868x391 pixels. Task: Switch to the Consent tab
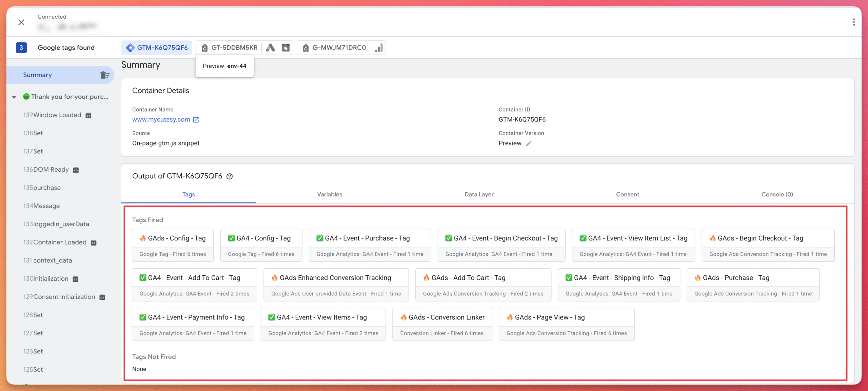(627, 195)
